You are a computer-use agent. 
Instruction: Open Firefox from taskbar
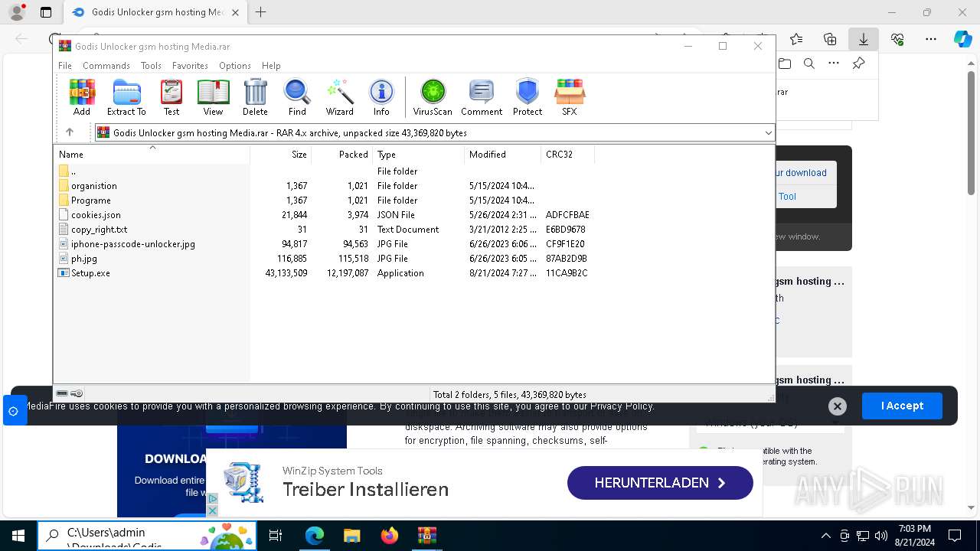(x=390, y=536)
